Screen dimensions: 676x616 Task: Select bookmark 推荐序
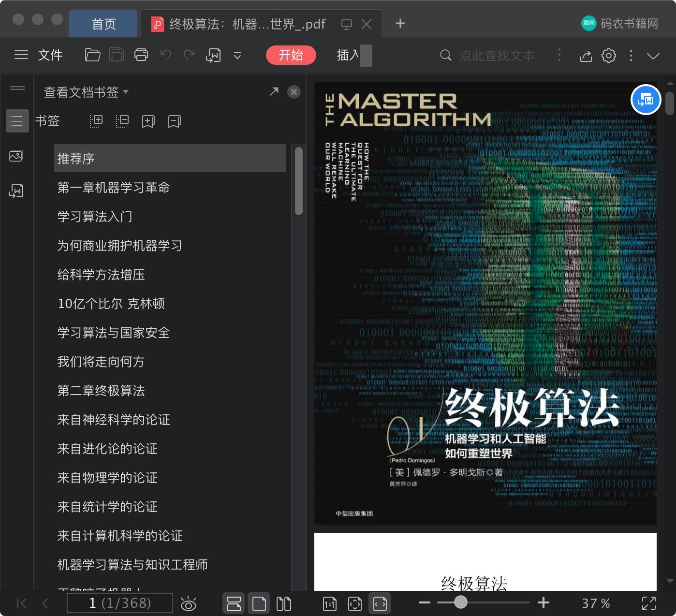point(170,158)
